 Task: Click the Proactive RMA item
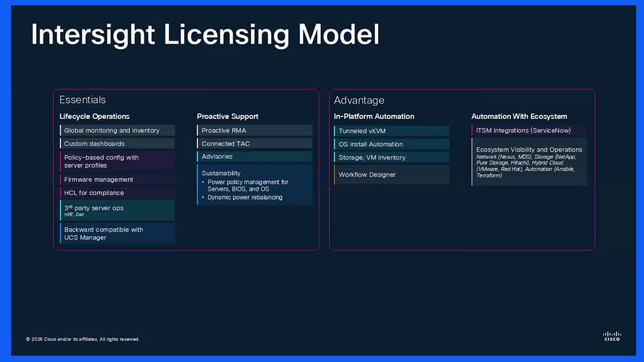tap(255, 130)
